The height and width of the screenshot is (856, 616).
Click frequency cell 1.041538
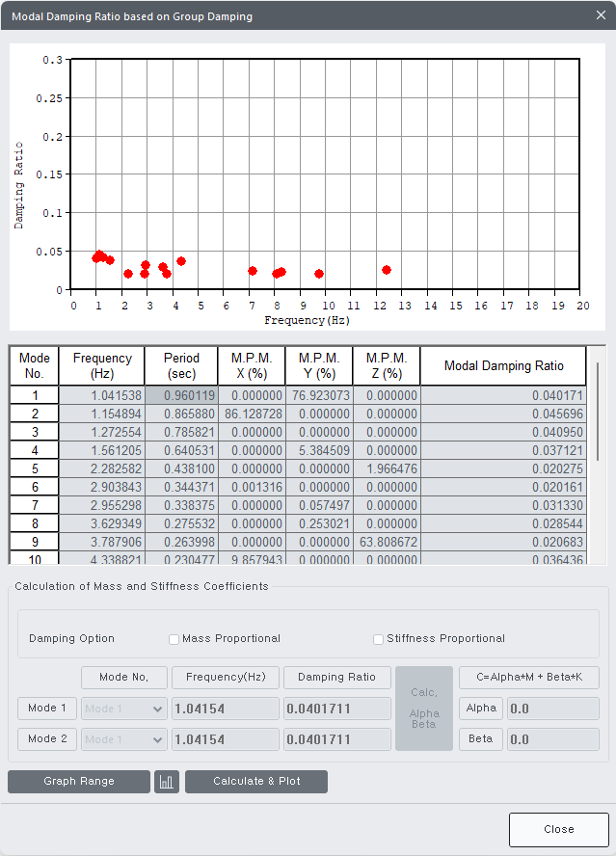click(102, 395)
